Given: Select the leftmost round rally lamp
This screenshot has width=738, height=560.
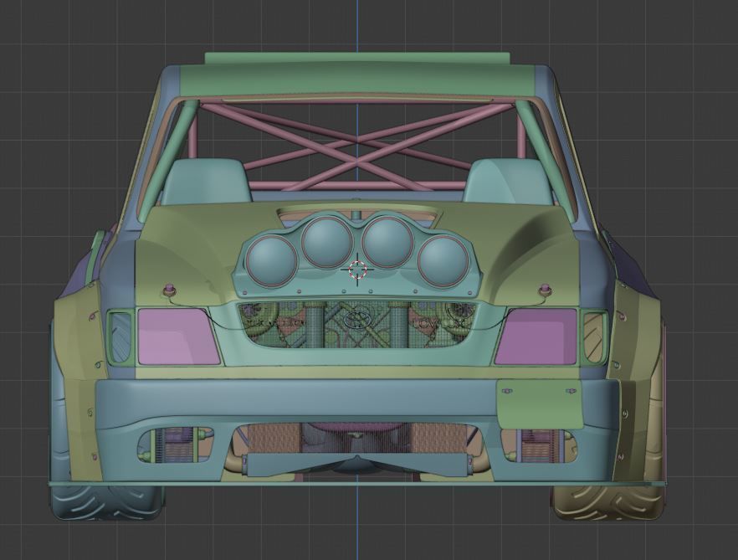Looking at the screenshot, I should (x=271, y=260).
